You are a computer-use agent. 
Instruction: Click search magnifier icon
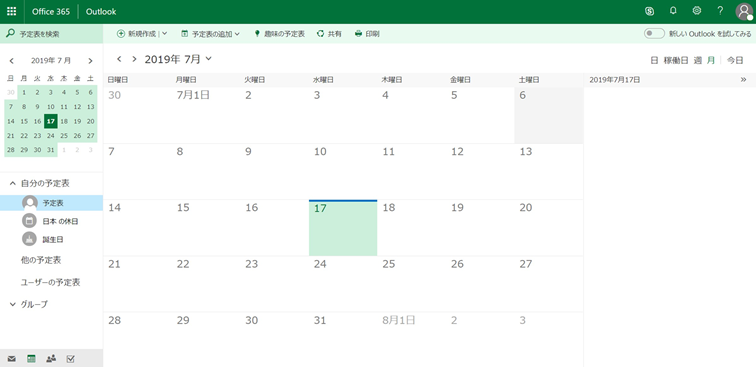10,34
